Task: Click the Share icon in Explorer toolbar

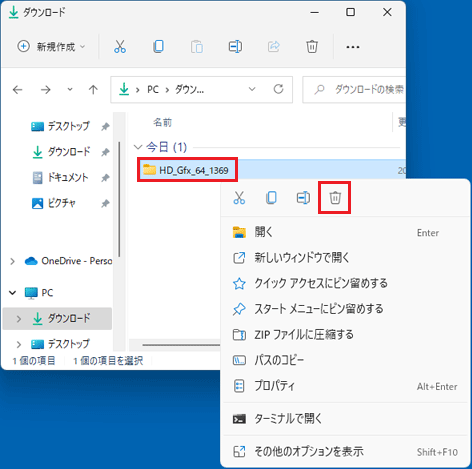Action: pos(274,46)
